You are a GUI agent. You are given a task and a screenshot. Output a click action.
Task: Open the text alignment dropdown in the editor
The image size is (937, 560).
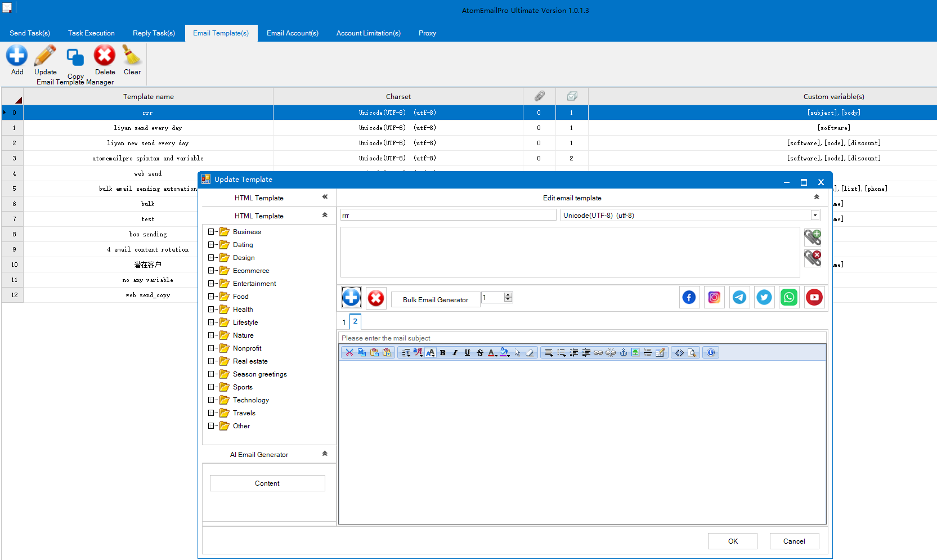click(x=549, y=352)
